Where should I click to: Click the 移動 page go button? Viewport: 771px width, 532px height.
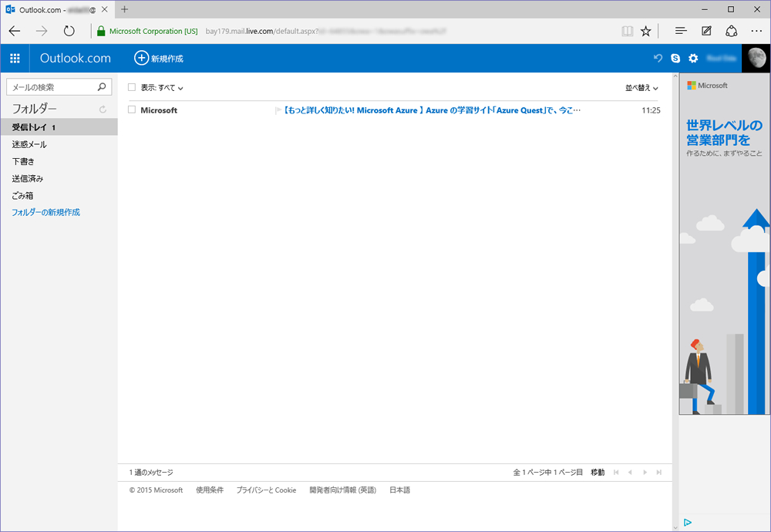click(598, 472)
